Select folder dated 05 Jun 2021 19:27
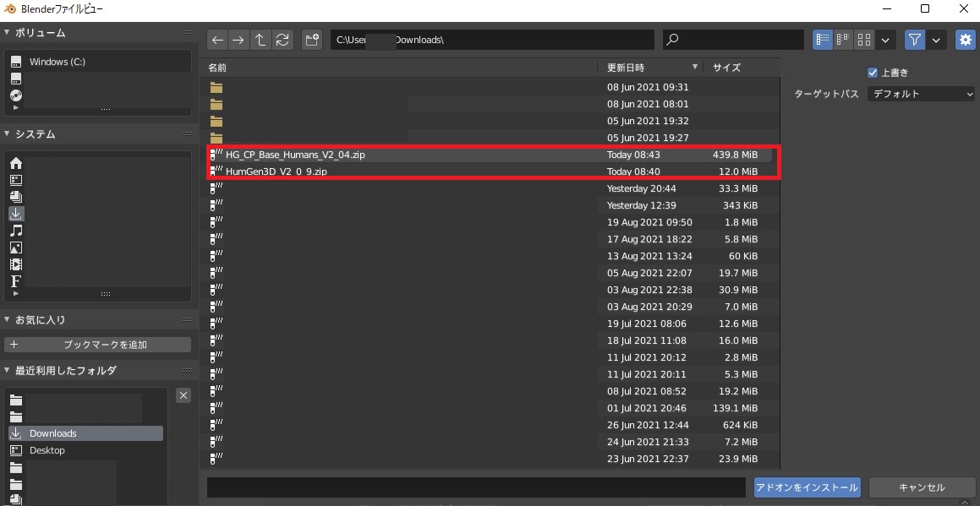 [490, 138]
